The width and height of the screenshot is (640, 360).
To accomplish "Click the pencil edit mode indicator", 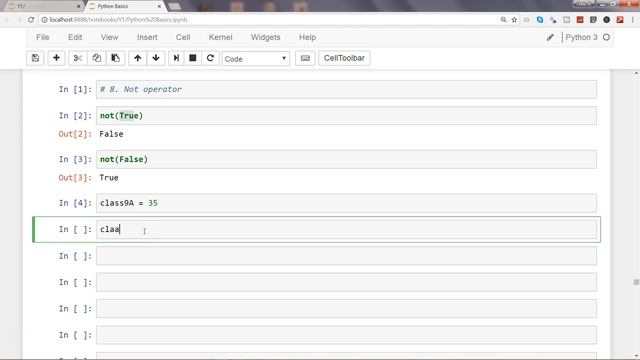I will point(550,37).
